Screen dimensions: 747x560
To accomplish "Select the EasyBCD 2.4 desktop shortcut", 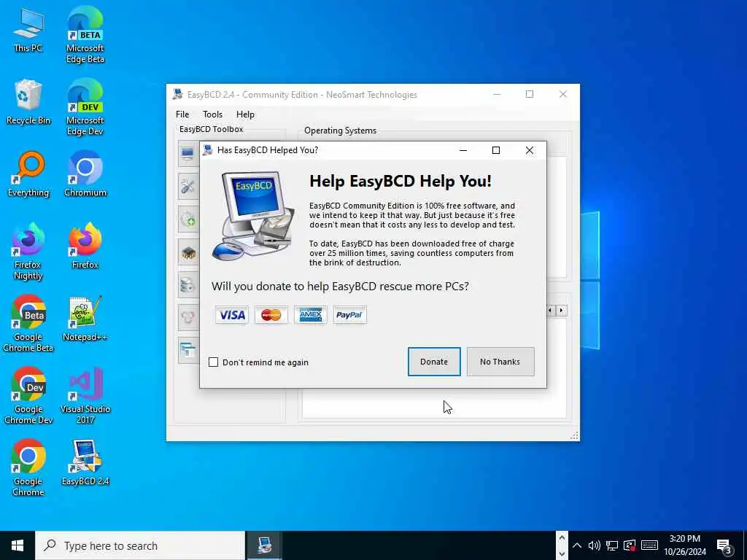I will tap(85, 463).
